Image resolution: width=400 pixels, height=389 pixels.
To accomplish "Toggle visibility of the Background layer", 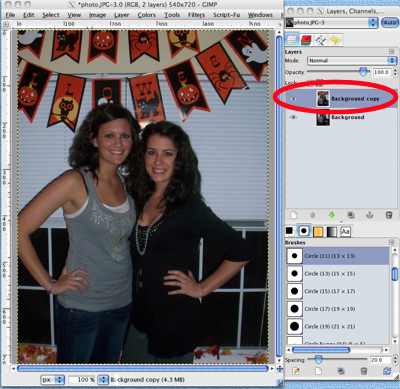I will click(x=293, y=117).
